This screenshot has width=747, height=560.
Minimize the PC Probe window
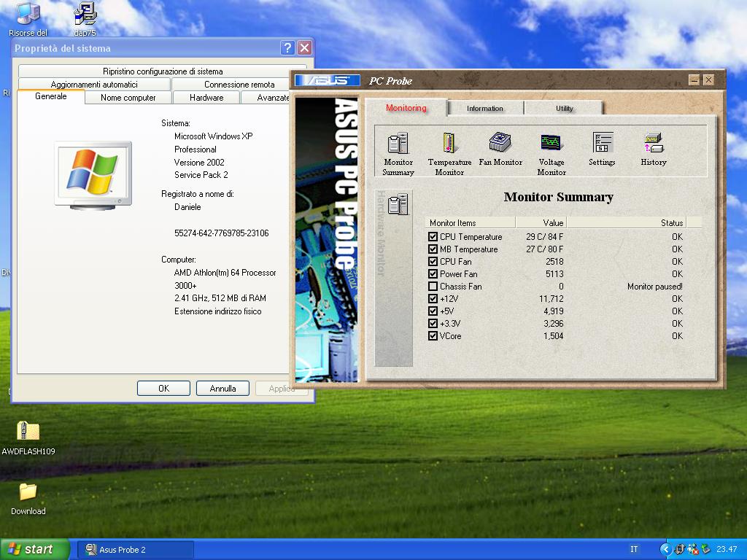694,80
